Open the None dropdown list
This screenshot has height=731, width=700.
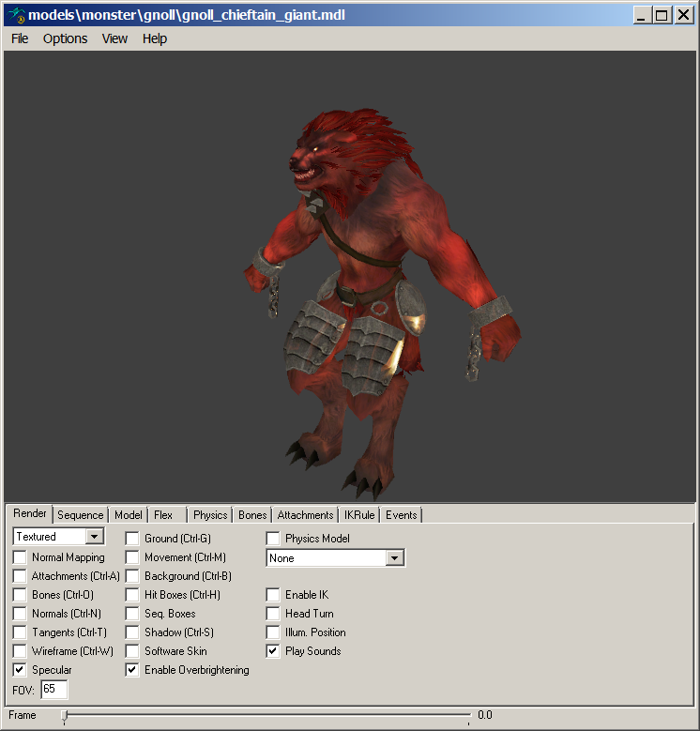coord(395,558)
